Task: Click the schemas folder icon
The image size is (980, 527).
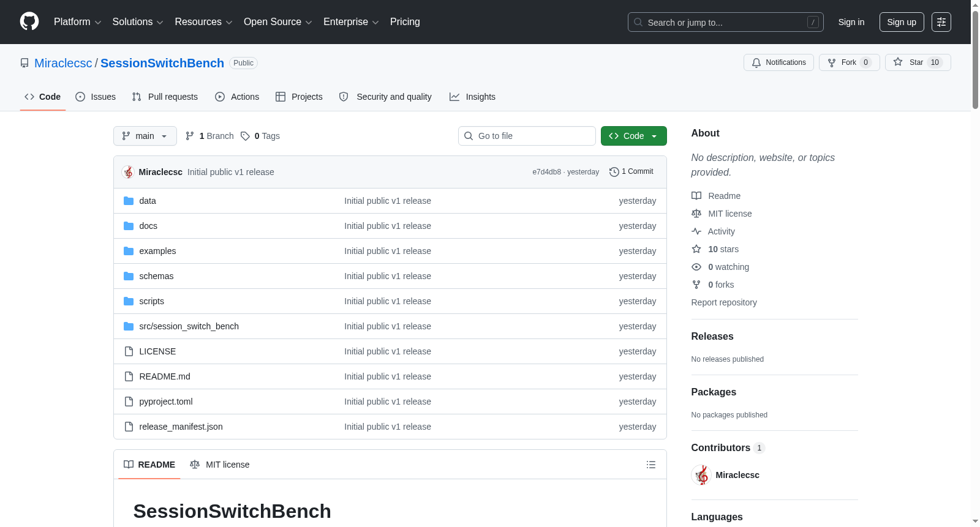Action: point(129,276)
